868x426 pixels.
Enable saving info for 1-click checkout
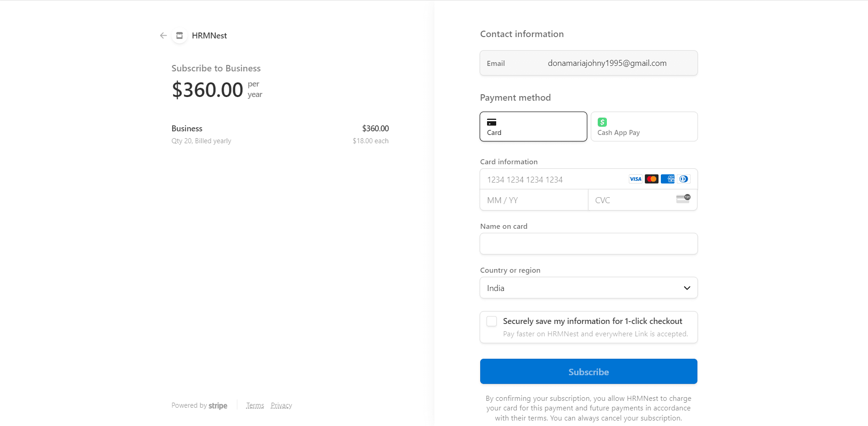492,321
